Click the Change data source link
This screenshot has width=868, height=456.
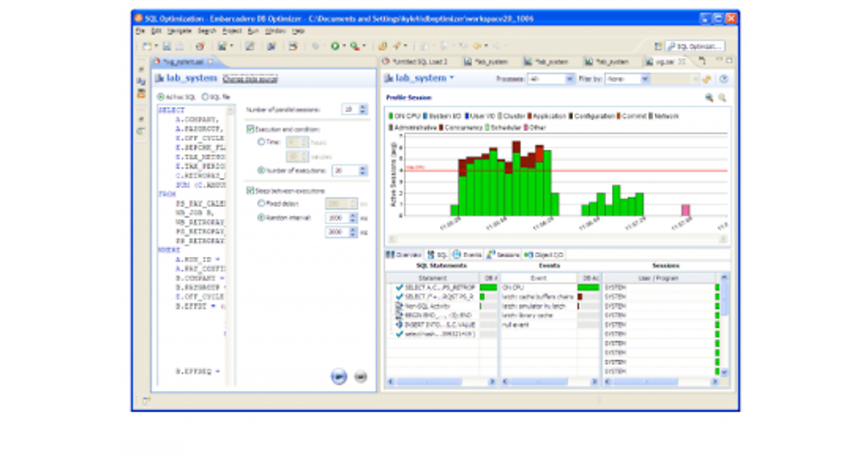(250, 78)
